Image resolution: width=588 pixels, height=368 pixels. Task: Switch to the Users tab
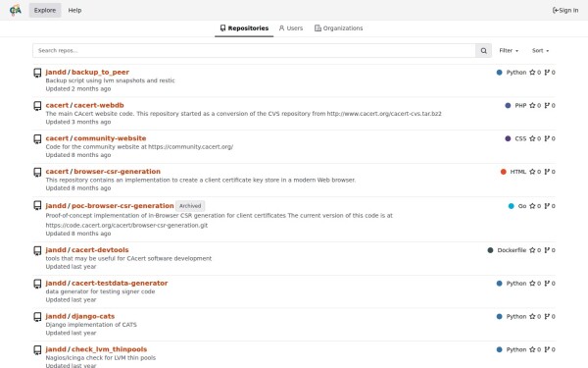[291, 28]
